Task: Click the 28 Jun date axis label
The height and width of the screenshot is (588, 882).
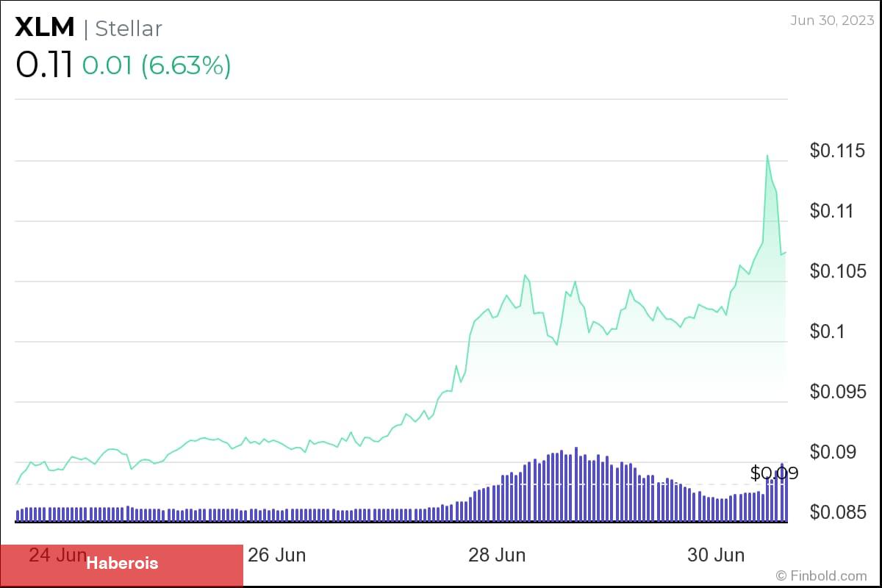Action: tap(497, 555)
